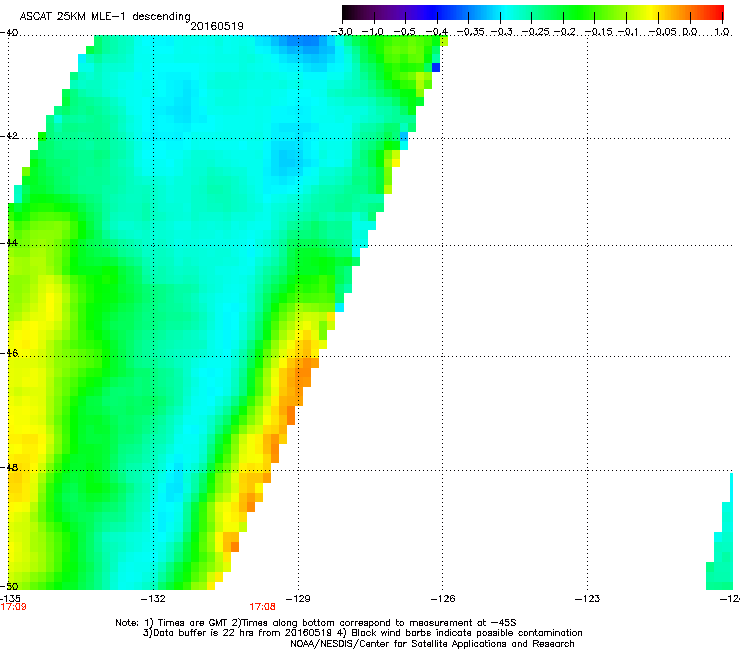Viewport: 740px width, 650px height.
Task: Click the -135 longitude axis label
Action: tap(10, 599)
